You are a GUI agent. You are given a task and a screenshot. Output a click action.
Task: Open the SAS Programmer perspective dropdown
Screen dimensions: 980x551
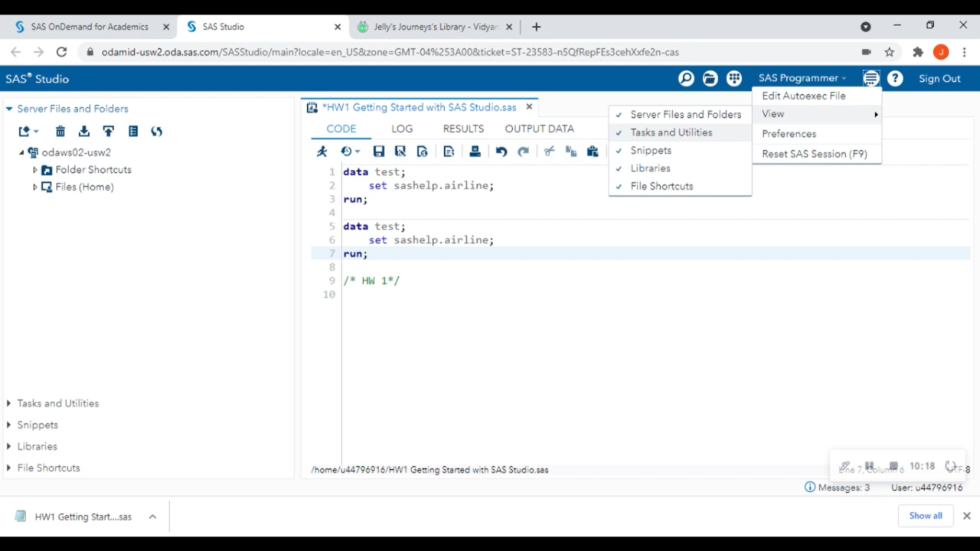point(802,78)
